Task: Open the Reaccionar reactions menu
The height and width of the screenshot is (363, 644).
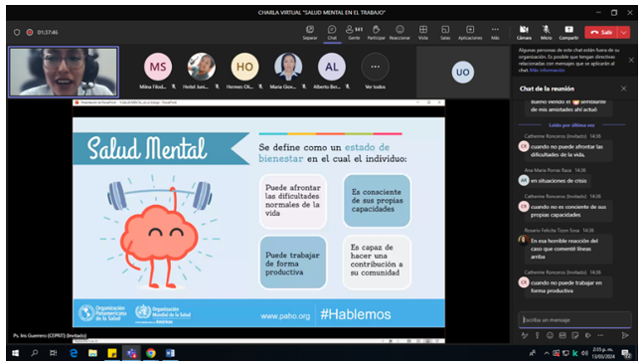Action: 400,33
